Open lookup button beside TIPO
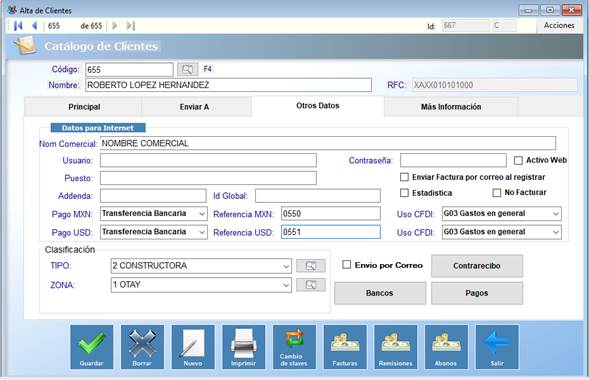The width and height of the screenshot is (589, 380). (311, 266)
